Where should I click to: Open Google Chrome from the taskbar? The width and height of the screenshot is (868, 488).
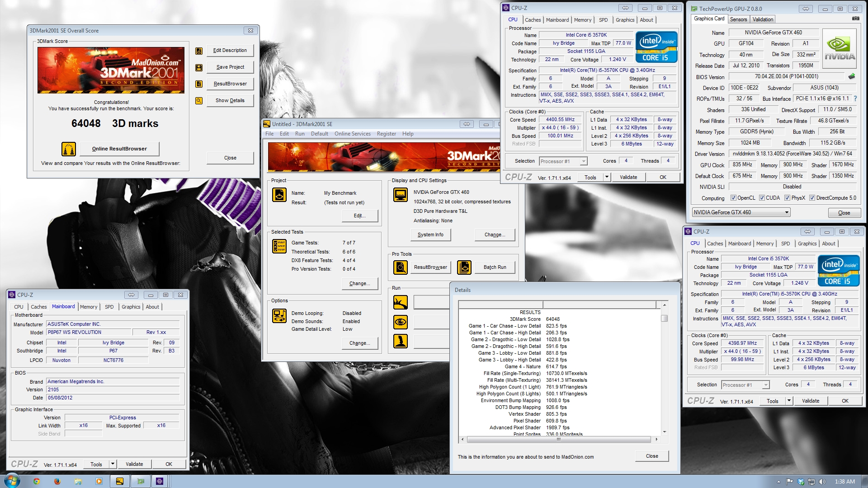coord(36,481)
